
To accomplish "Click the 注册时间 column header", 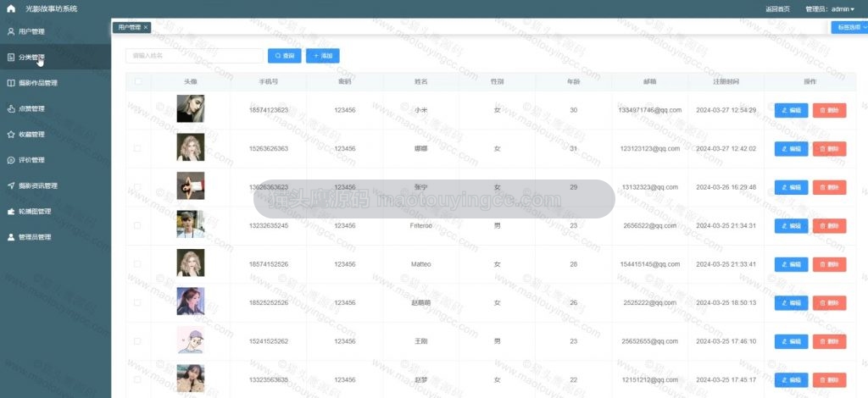I will coord(726,82).
